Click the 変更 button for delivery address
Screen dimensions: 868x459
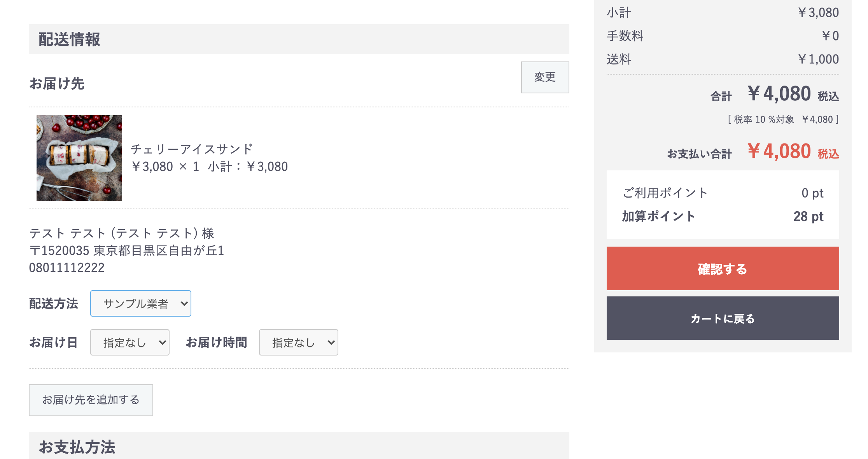tap(545, 77)
